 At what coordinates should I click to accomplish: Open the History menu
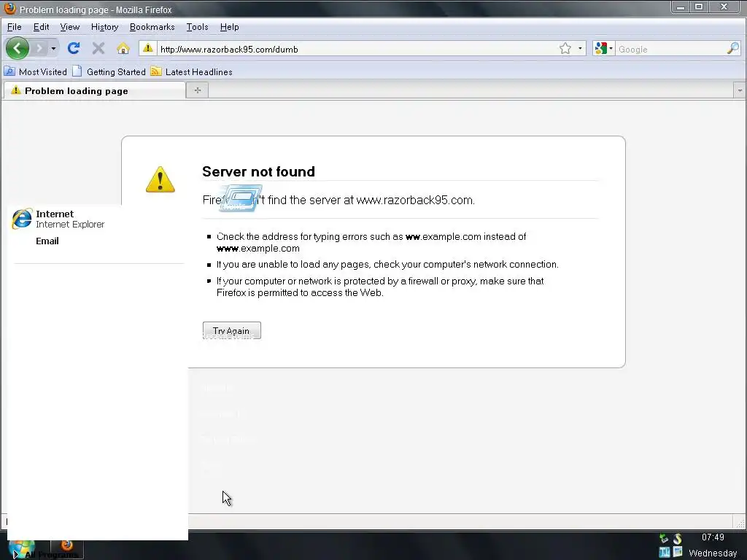104,27
